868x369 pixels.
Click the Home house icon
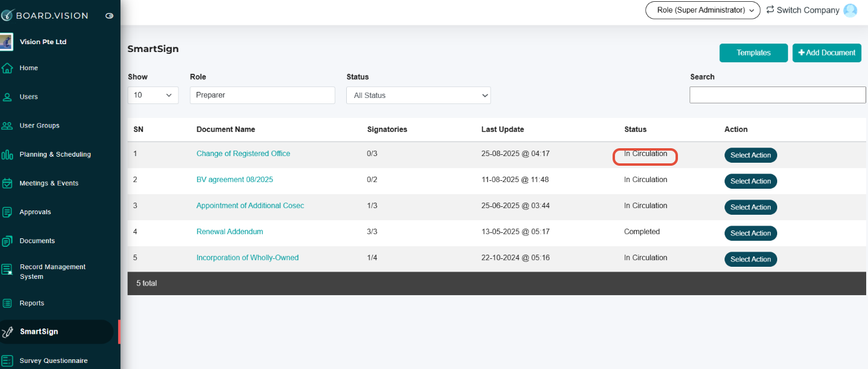7,68
